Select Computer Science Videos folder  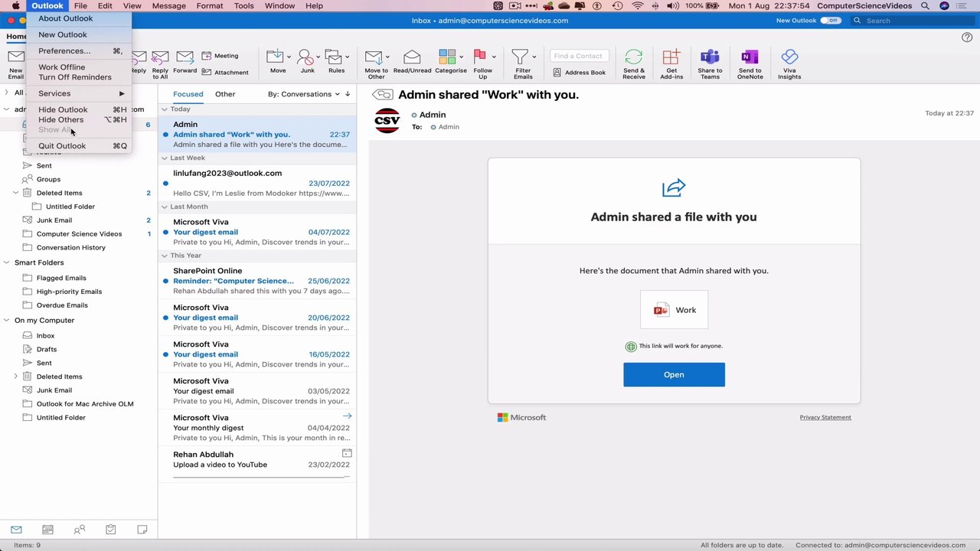[x=79, y=234]
